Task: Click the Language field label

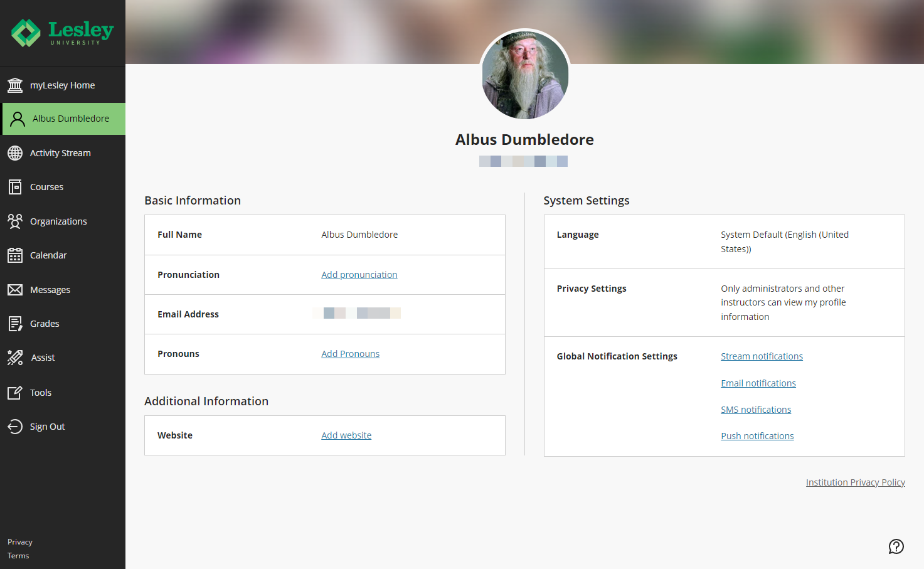Action: click(578, 235)
